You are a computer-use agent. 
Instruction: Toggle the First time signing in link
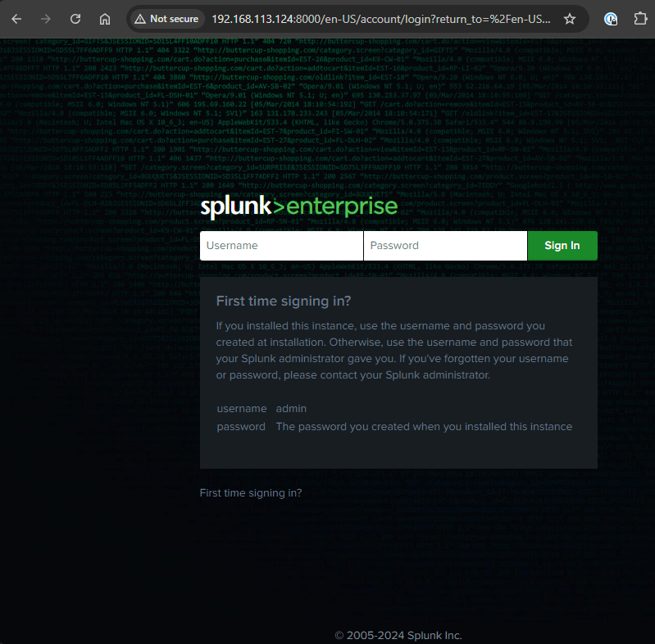click(251, 493)
